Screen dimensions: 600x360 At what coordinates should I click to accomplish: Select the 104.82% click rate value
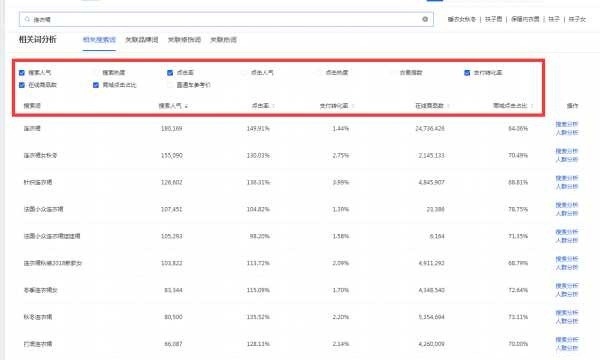(258, 209)
